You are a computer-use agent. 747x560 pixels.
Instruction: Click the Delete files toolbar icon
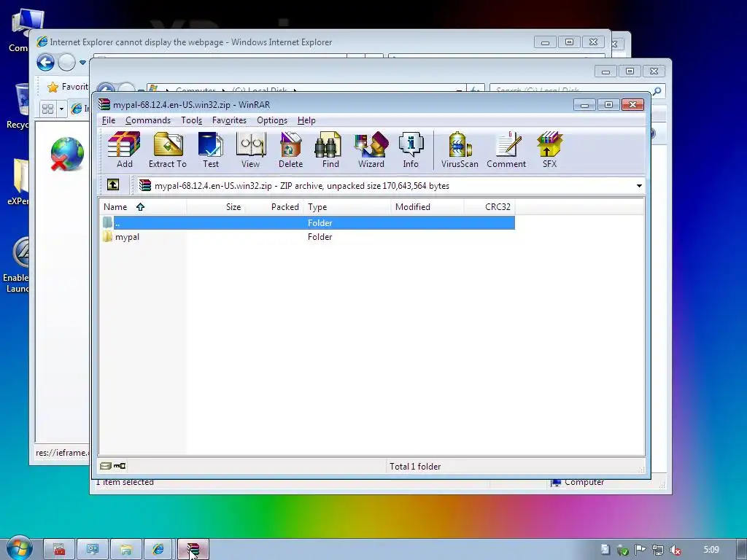(x=290, y=149)
